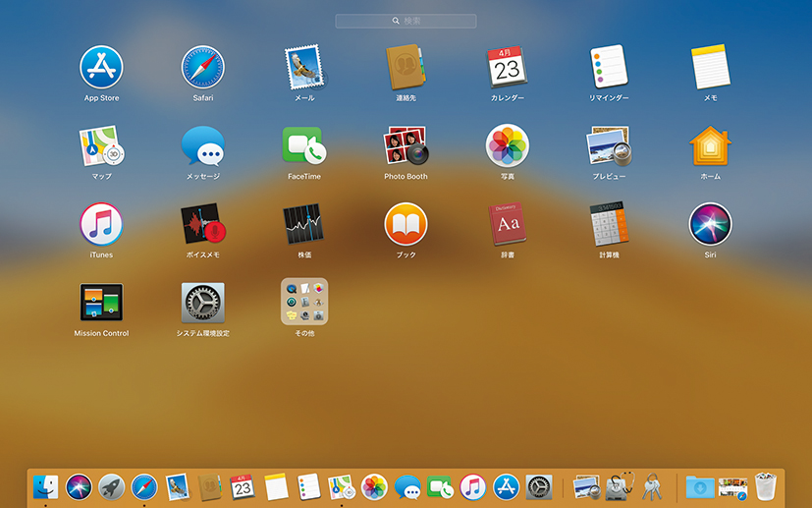Open the blue folder stack in the Dock
812x508 pixels.
coord(700,486)
